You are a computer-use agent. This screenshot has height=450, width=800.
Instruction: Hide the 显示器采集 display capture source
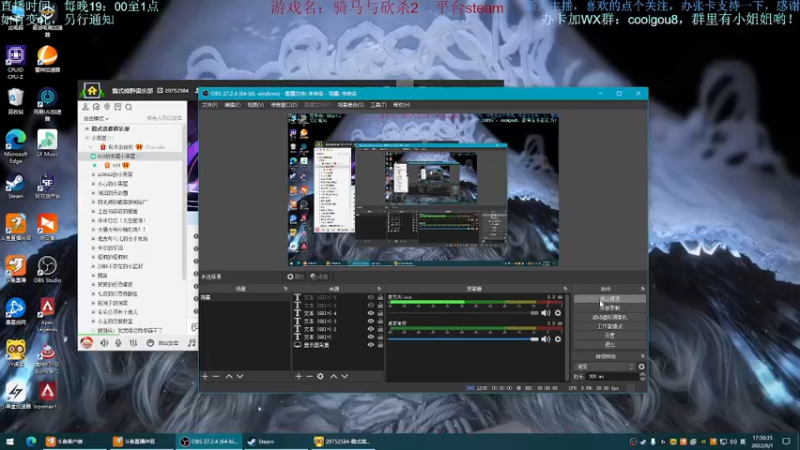(x=371, y=345)
